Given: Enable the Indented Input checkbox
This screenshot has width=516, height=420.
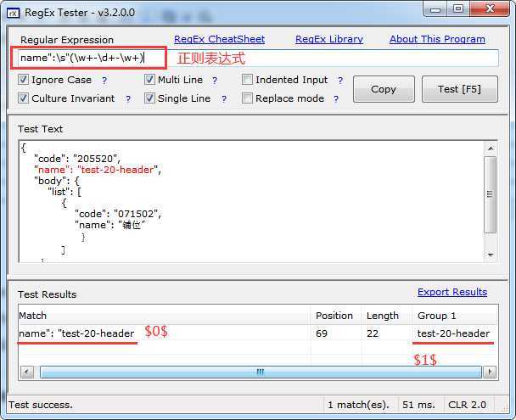Looking at the screenshot, I should click(247, 80).
